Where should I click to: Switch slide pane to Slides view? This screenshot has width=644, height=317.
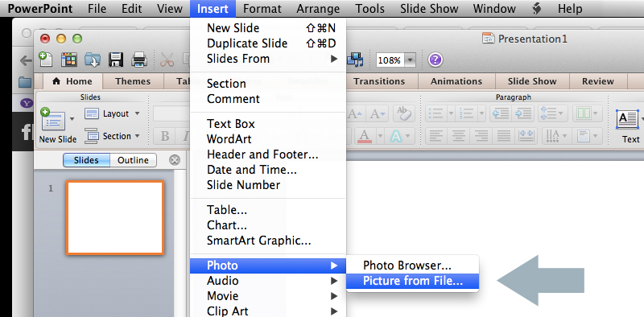(86, 160)
